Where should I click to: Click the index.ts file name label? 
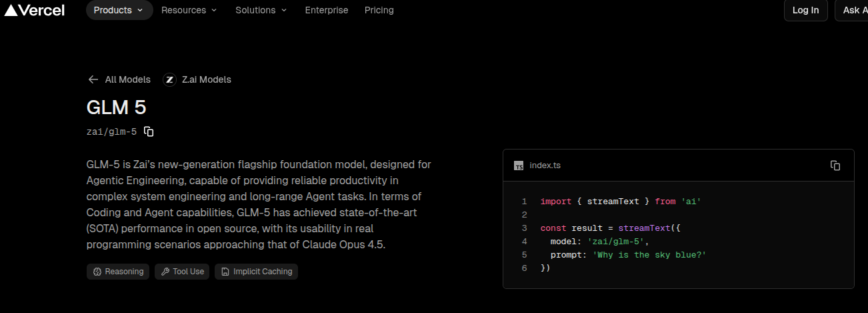545,166
